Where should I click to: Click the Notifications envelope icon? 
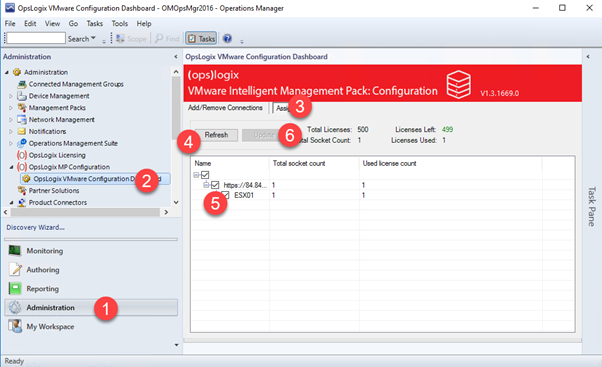point(22,131)
